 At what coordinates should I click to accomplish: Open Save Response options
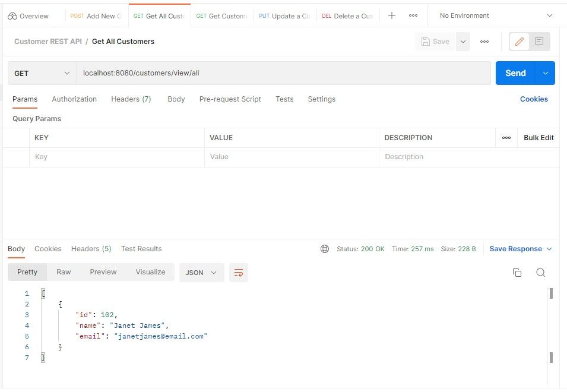[x=520, y=249]
